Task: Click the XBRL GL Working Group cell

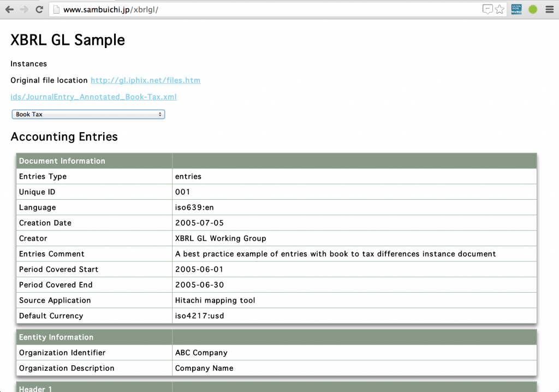Action: coord(221,239)
